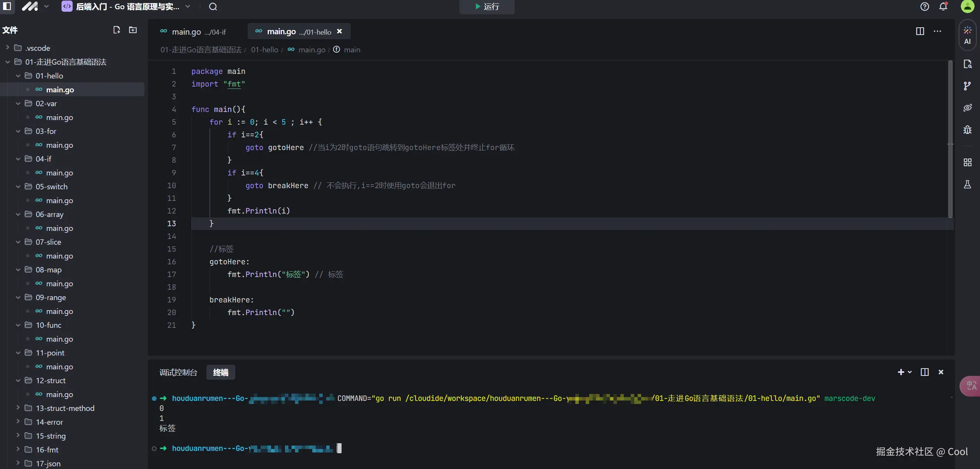The width and height of the screenshot is (980, 469).
Task: Open the new terminal dropdown arrow
Action: click(x=910, y=372)
